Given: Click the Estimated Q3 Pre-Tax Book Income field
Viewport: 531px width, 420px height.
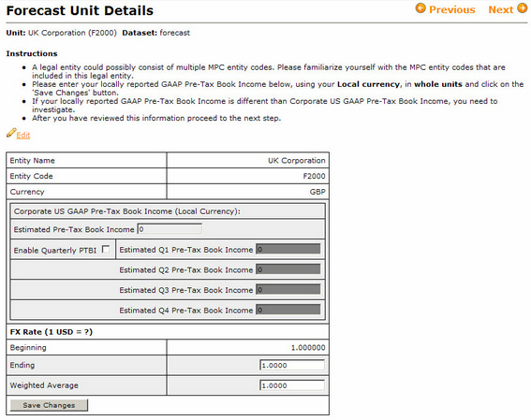Looking at the screenshot, I should pyautogui.click(x=288, y=290).
